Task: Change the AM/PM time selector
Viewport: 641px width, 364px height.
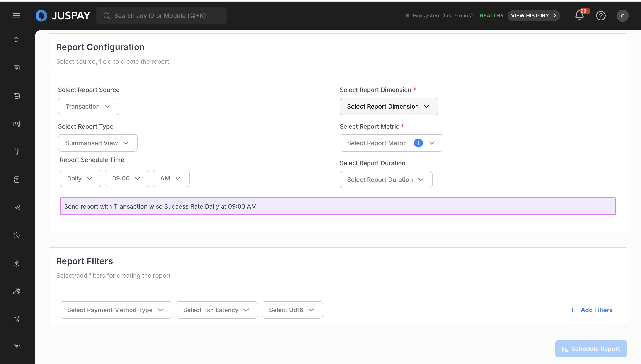Action: point(171,178)
